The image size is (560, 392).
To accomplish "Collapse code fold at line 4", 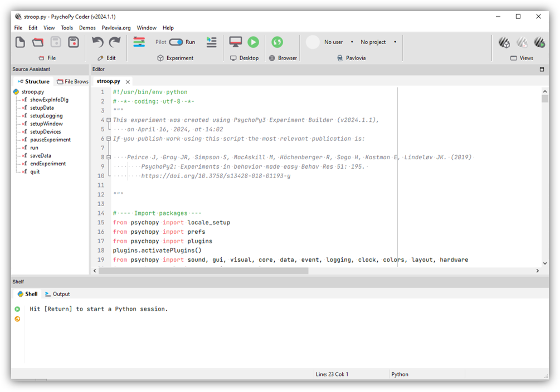I will (109, 120).
